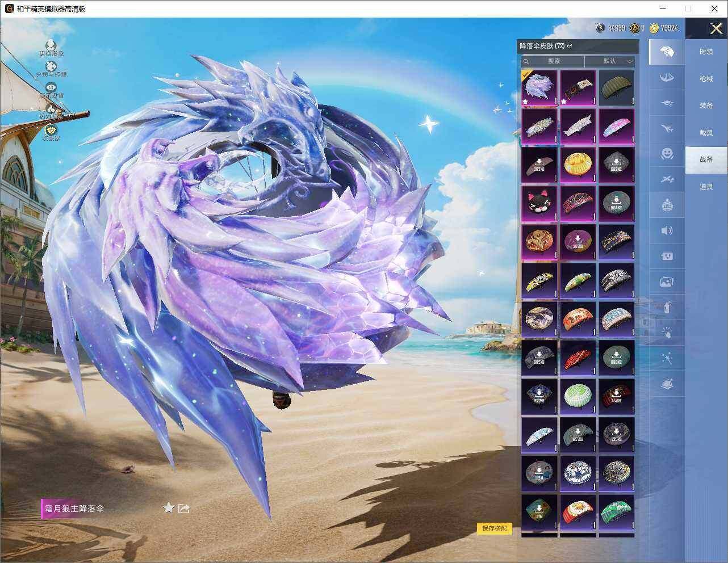Download the 982KB parachute skin
Viewport: 728px width, 563px height.
(539, 165)
